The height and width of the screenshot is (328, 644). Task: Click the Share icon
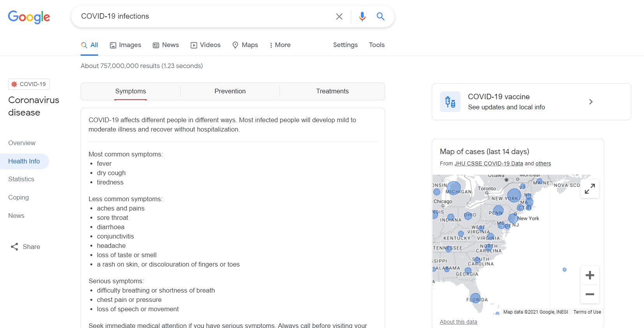tap(14, 247)
